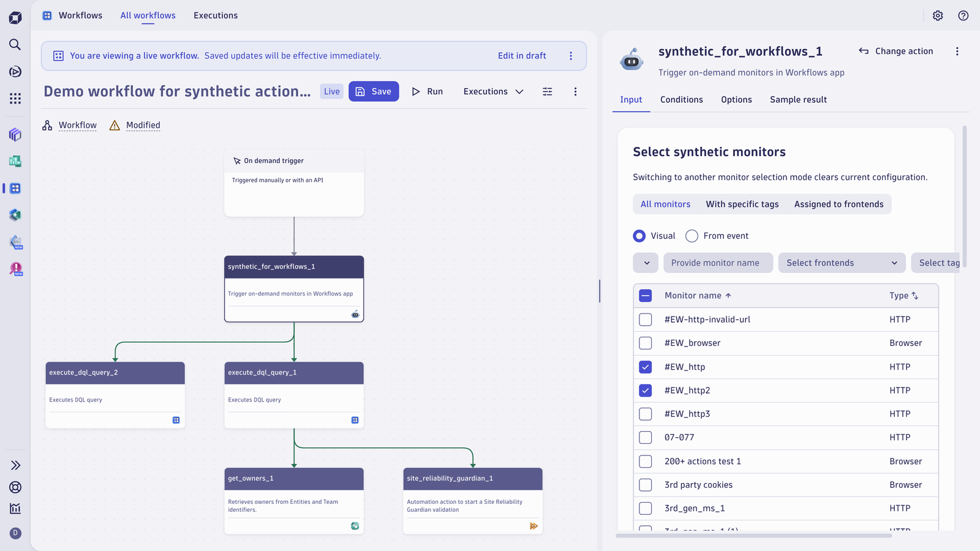Open the Select frontends dropdown
The width and height of the screenshot is (980, 551).
click(842, 263)
